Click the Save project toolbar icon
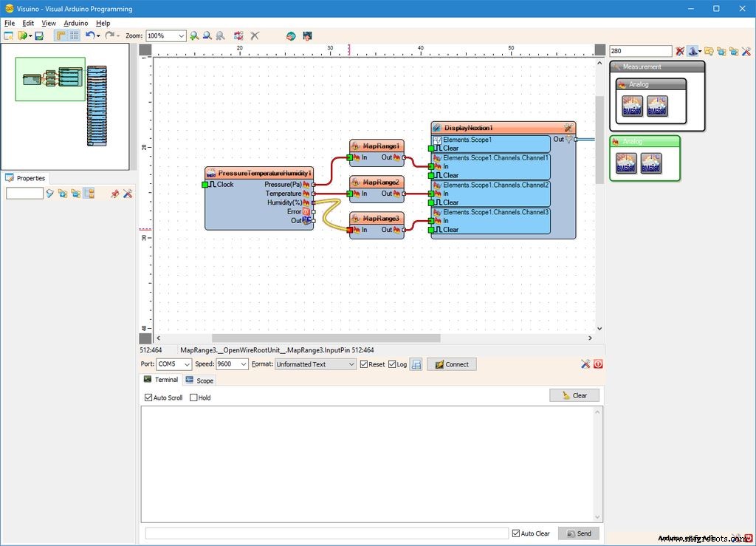The height and width of the screenshot is (546, 756). coord(39,35)
